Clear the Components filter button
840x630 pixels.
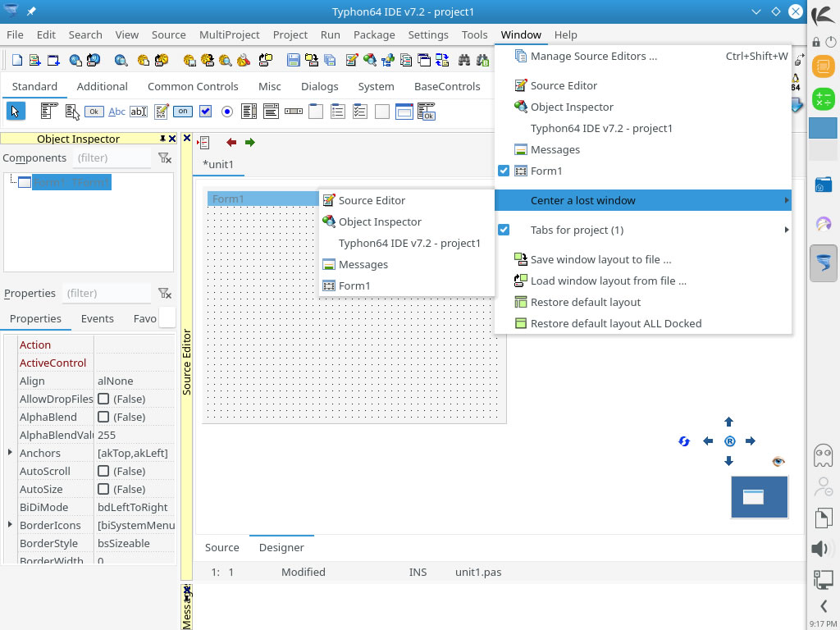164,158
